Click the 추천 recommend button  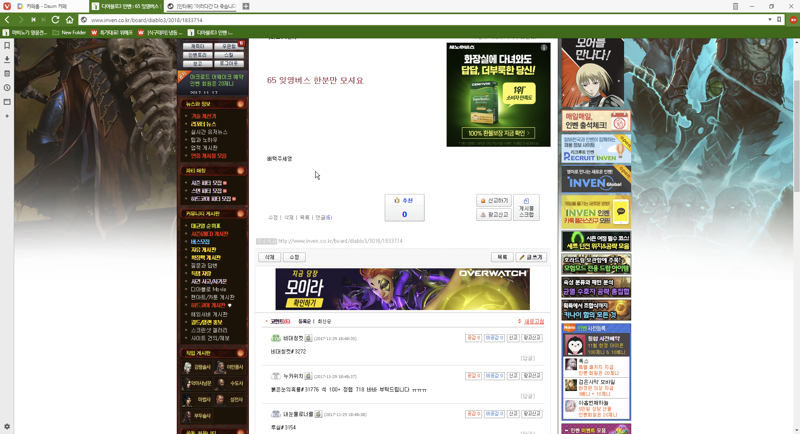coord(404,208)
